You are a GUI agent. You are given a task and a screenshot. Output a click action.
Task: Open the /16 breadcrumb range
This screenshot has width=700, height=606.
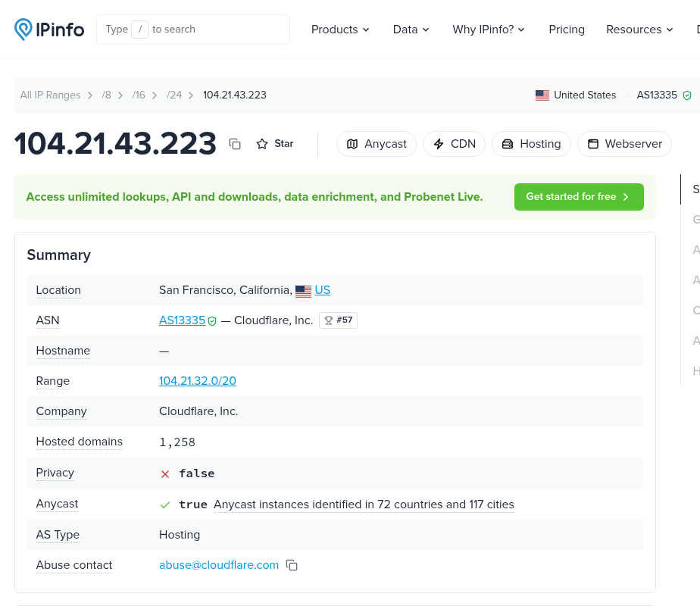[139, 95]
